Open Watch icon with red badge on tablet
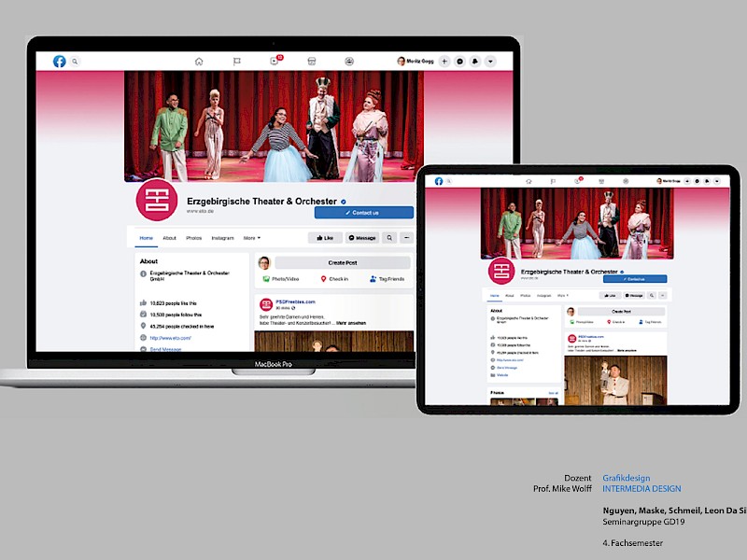747x560 pixels. [x=578, y=180]
